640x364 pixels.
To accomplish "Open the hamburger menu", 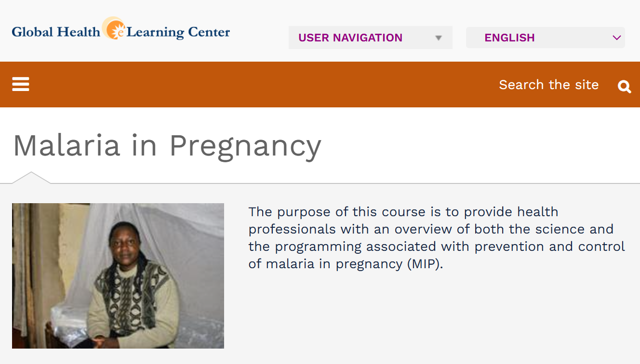I will 21,84.
